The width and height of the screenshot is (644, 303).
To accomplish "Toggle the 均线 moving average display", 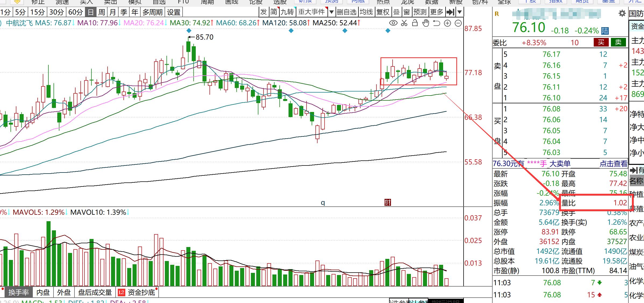I will [x=367, y=12].
